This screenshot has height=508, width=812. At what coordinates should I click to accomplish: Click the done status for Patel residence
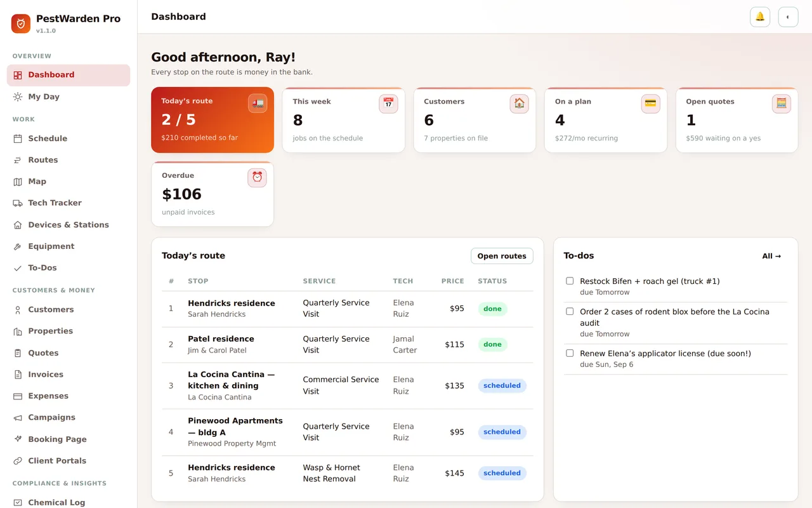pyautogui.click(x=492, y=345)
